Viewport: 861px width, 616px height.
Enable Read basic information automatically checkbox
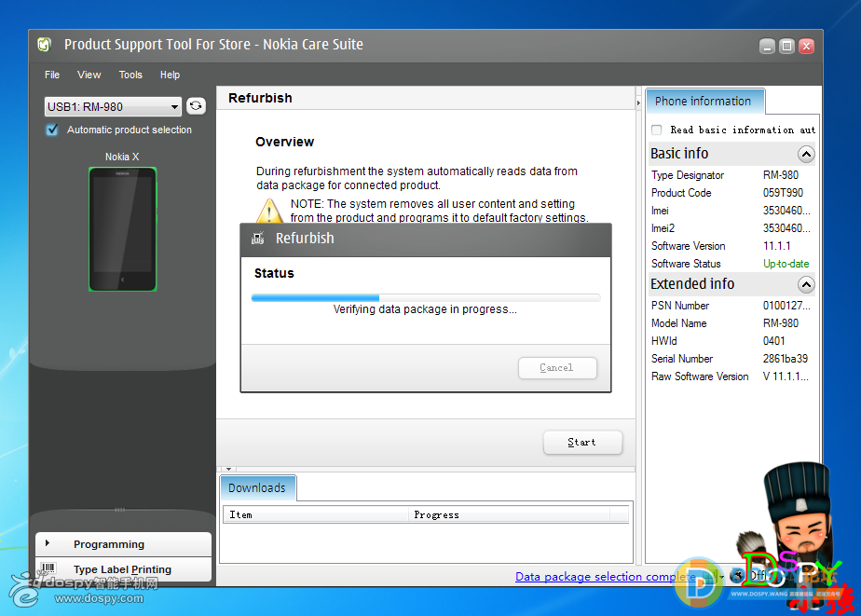coord(657,130)
